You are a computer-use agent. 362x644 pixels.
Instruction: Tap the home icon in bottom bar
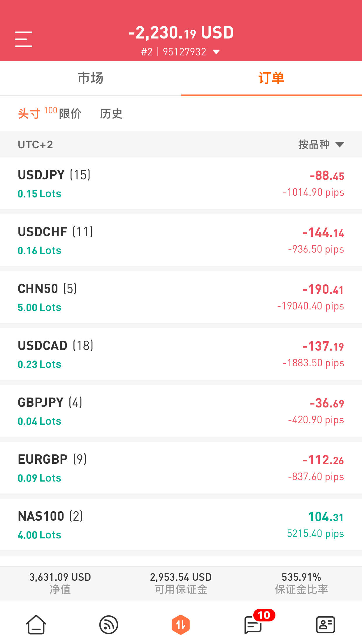[x=36, y=625]
